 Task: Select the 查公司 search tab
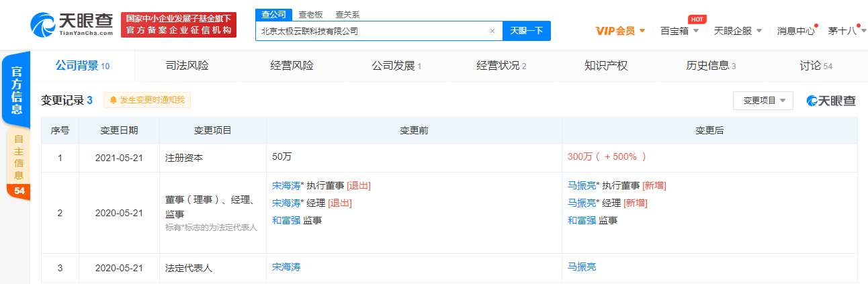(273, 14)
